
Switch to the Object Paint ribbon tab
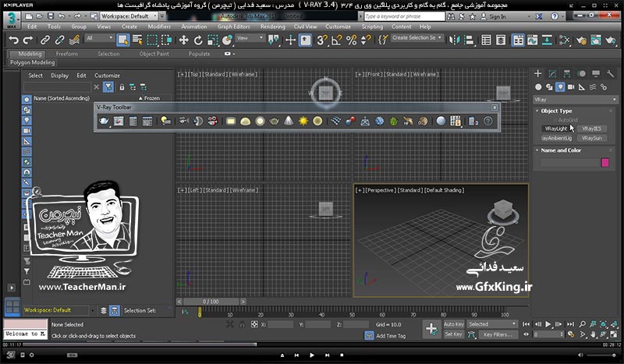tap(154, 54)
